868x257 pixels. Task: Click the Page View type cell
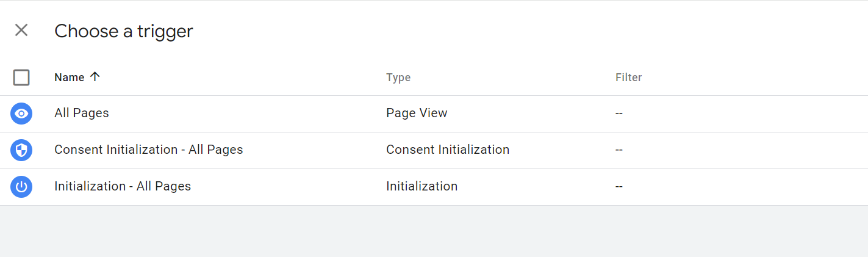point(417,113)
